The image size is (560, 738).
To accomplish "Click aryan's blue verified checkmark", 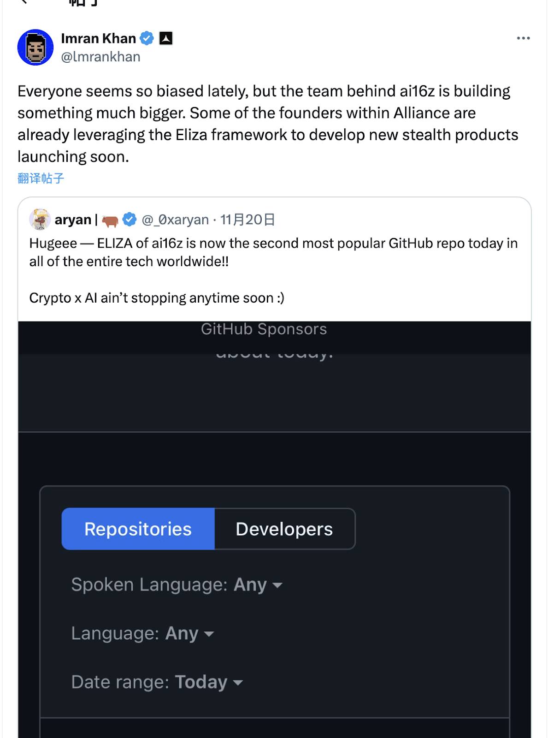I will click(130, 220).
